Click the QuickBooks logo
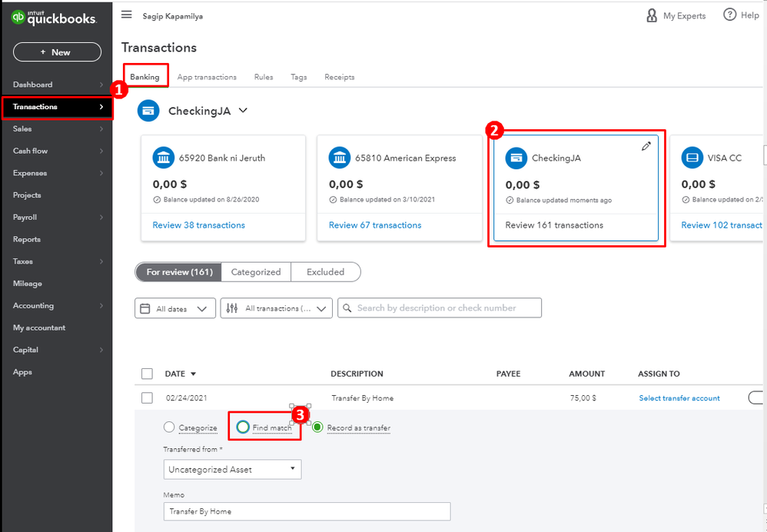Screen dimensions: 767x532 (54, 18)
